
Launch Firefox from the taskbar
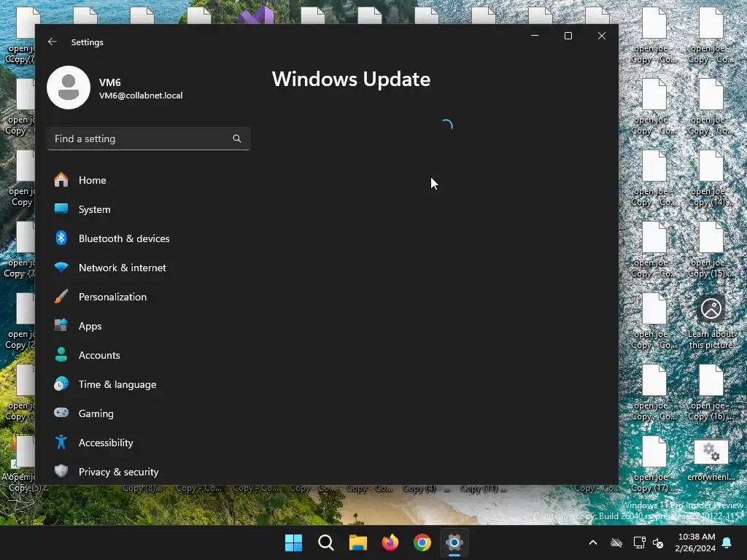(x=390, y=542)
